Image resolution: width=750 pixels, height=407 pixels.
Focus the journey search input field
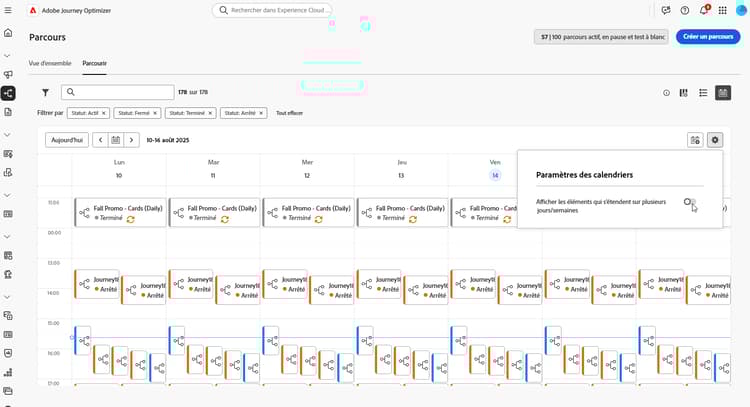(118, 92)
